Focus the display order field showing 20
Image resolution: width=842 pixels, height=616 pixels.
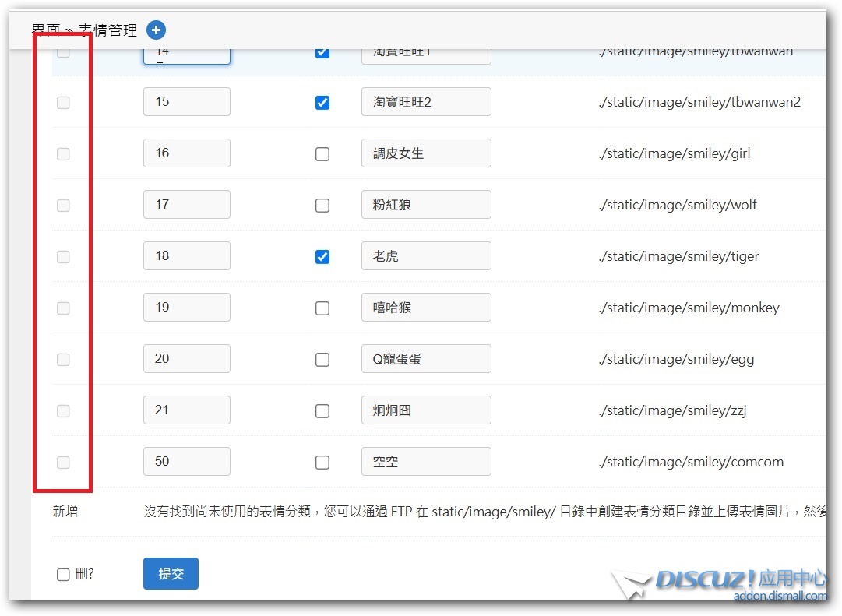[187, 359]
